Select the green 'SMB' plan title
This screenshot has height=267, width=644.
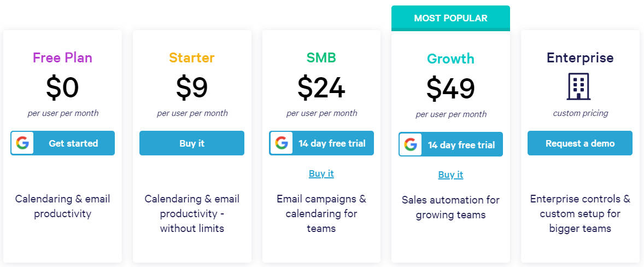(321, 57)
